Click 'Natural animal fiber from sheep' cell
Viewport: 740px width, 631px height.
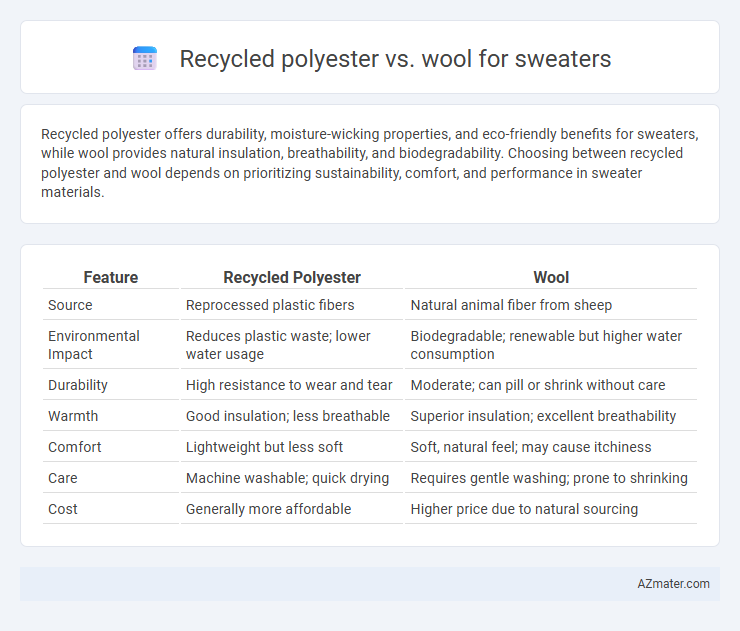pos(511,305)
